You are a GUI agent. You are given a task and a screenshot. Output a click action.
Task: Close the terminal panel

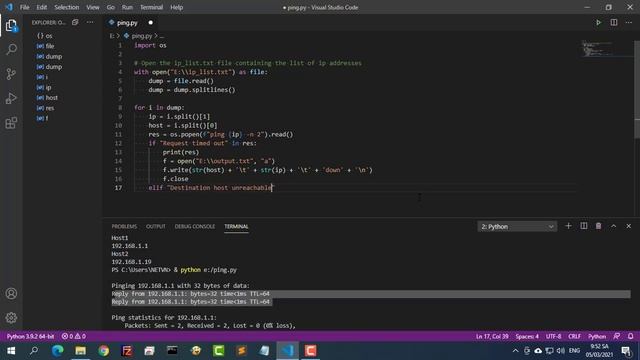pyautogui.click(x=629, y=226)
